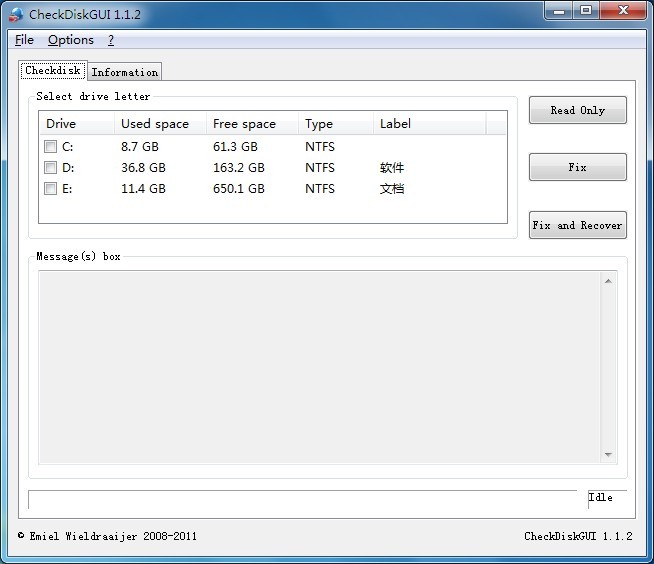The image size is (654, 564).
Task: Select the Checkdisk tab
Action: click(x=52, y=71)
